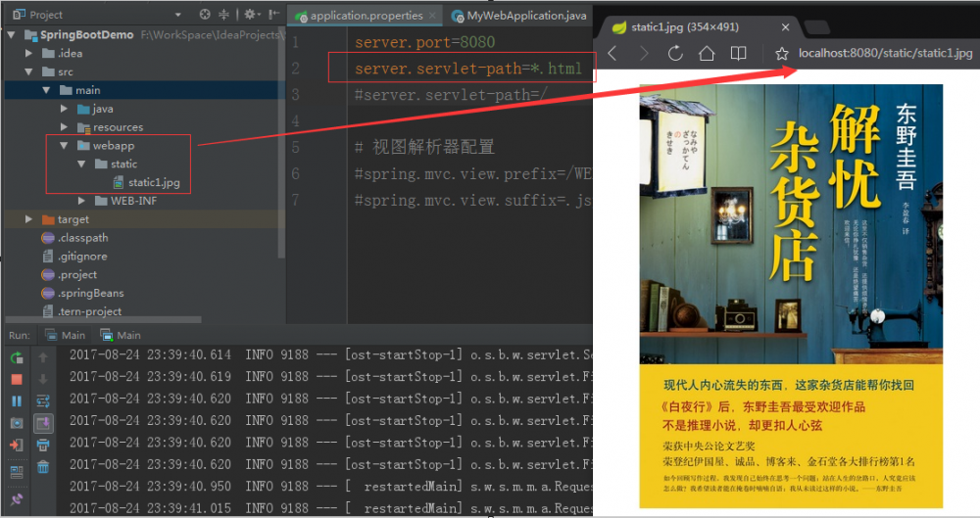Close the static1.jpg browser tab
Viewport: 980px width, 518px height.
point(786,27)
